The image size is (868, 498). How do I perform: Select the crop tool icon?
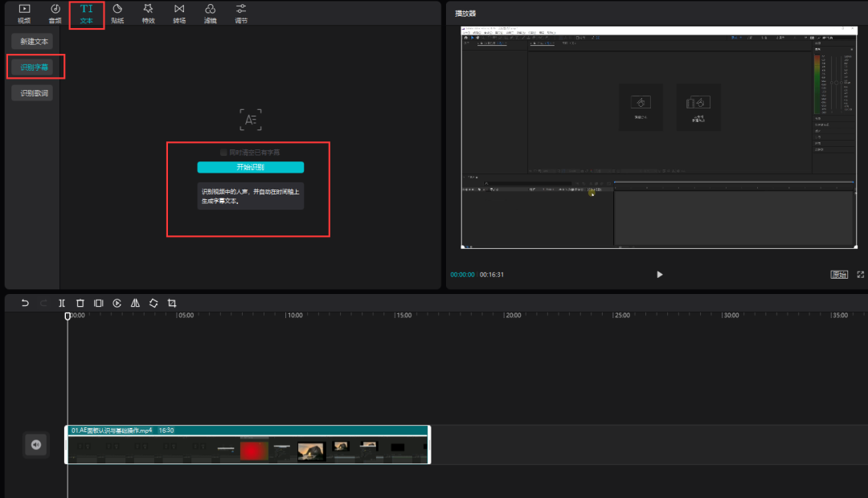(x=172, y=304)
